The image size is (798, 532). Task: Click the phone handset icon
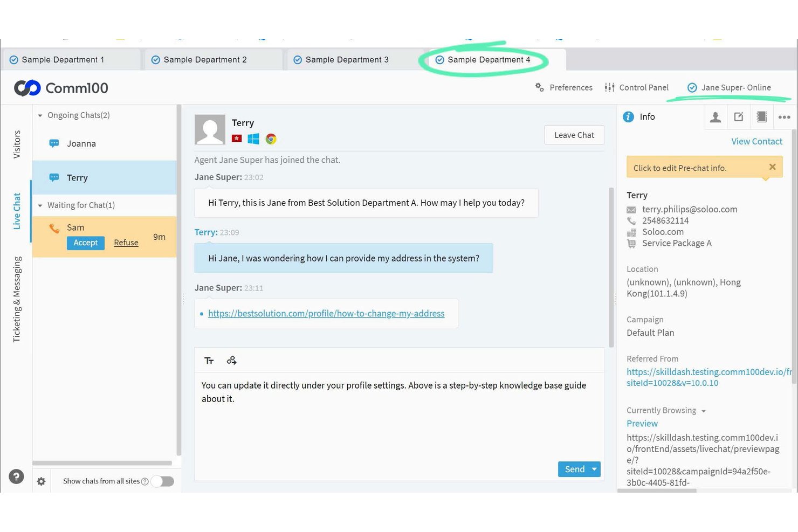631,221
